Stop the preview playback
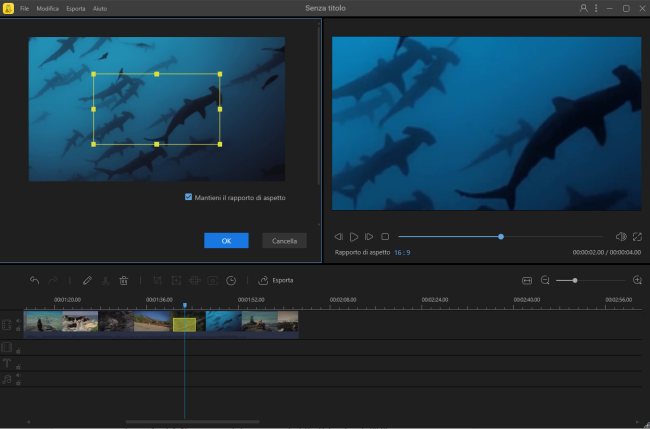Viewport: 650px width, 429px height. point(385,237)
